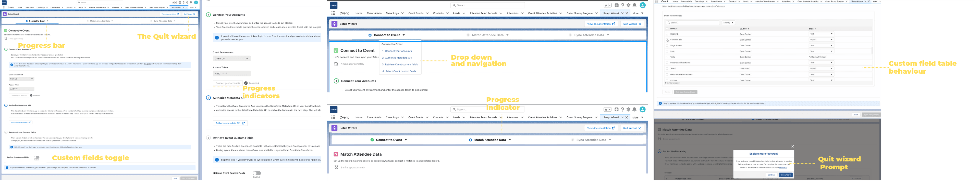Open setup gear in dropdown-navigation screenshot header
This screenshot has width=980, height=187.
coord(629,5)
